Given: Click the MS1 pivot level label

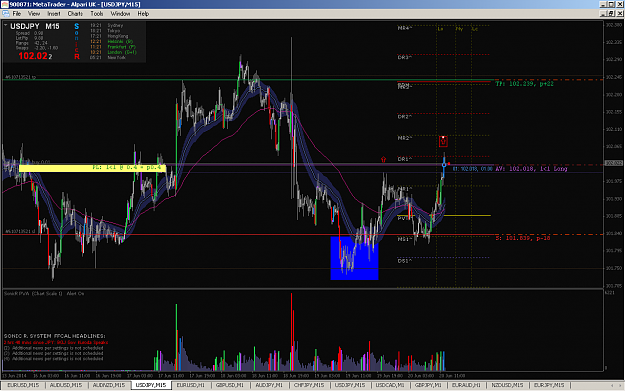Looking at the screenshot, I should (405, 239).
